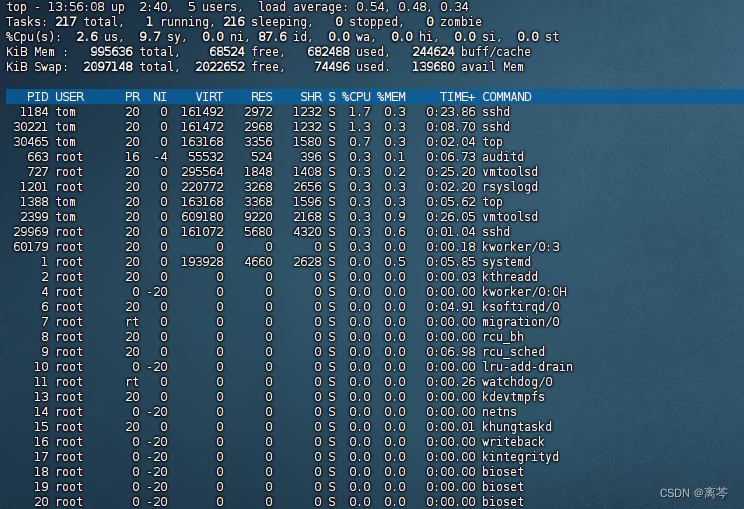
Task: Click the migration/0 command
Action: click(x=521, y=322)
